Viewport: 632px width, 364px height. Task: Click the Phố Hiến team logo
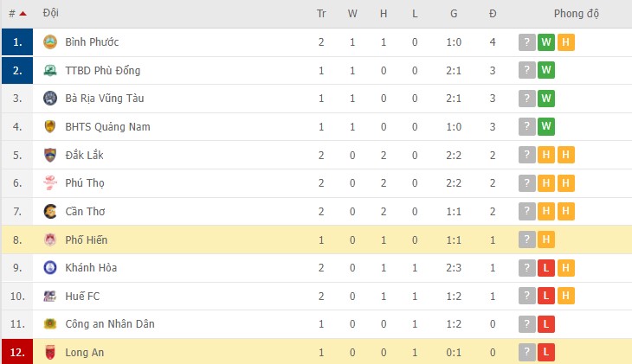[x=49, y=239]
